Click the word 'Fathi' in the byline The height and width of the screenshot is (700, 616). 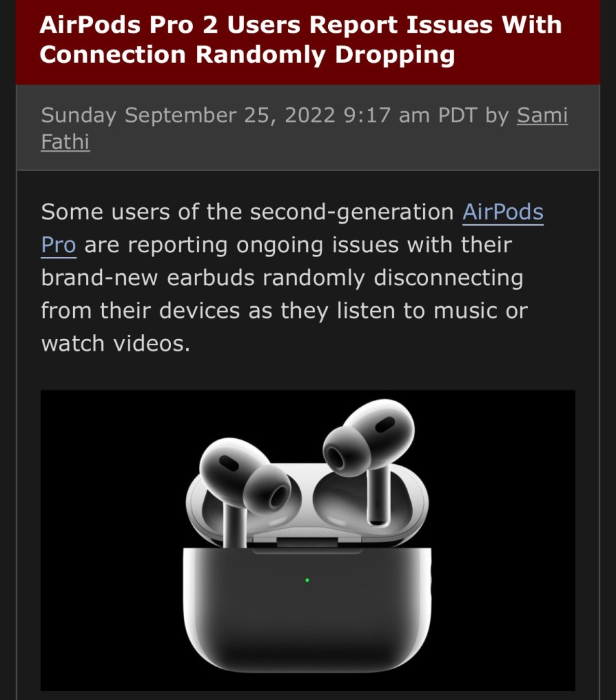[x=65, y=142]
